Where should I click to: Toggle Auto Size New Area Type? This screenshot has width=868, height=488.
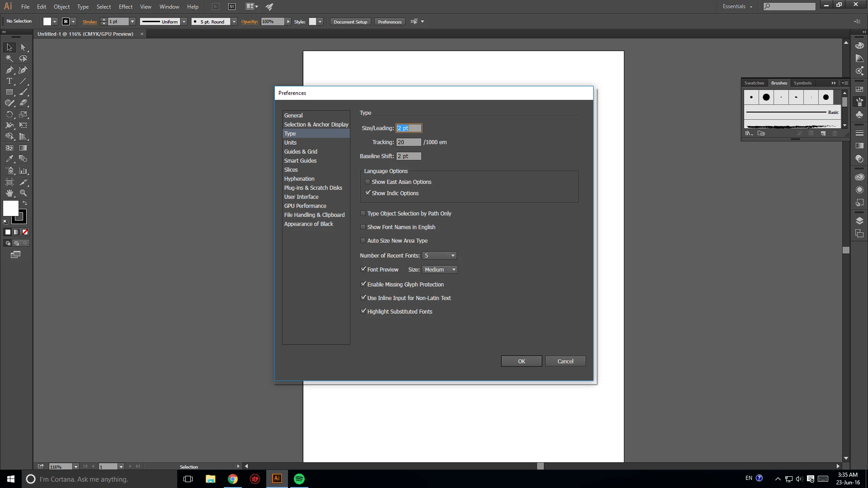(363, 240)
